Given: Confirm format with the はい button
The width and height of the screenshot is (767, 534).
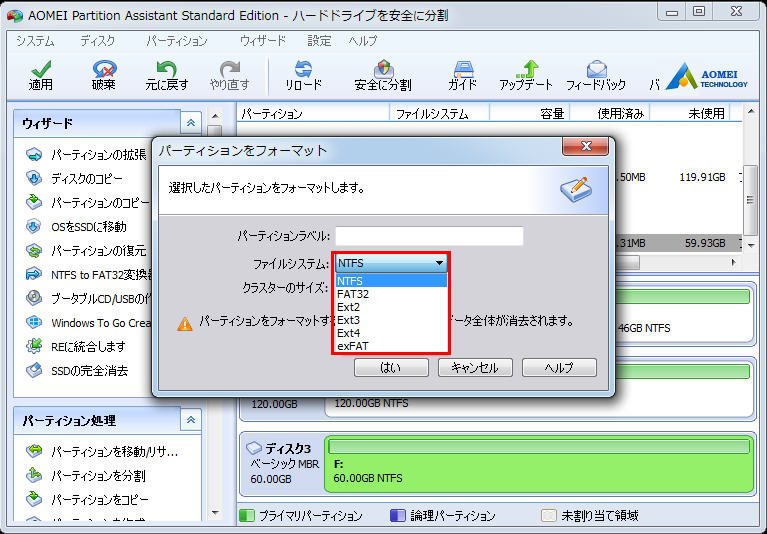Looking at the screenshot, I should click(x=391, y=367).
